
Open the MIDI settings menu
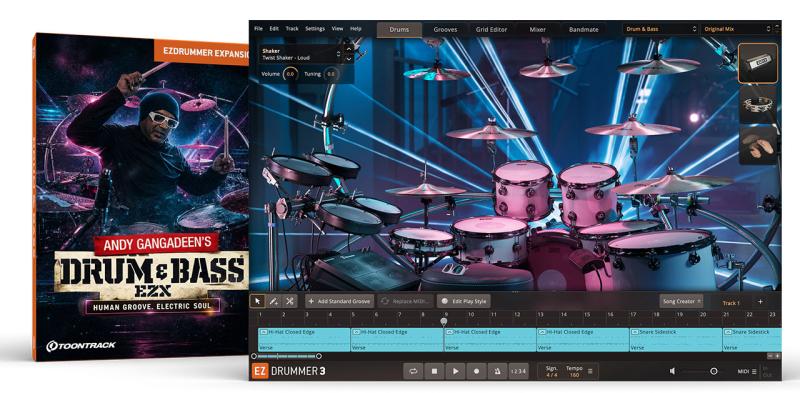[747, 372]
